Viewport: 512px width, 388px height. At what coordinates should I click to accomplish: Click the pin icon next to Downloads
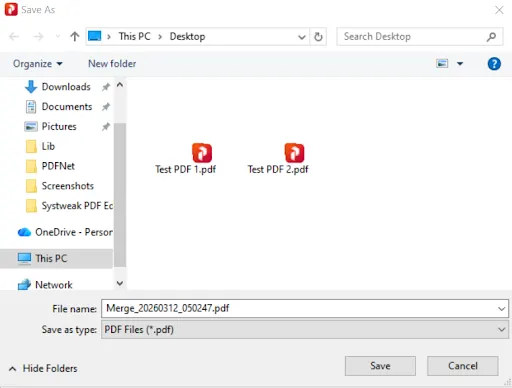(x=106, y=87)
